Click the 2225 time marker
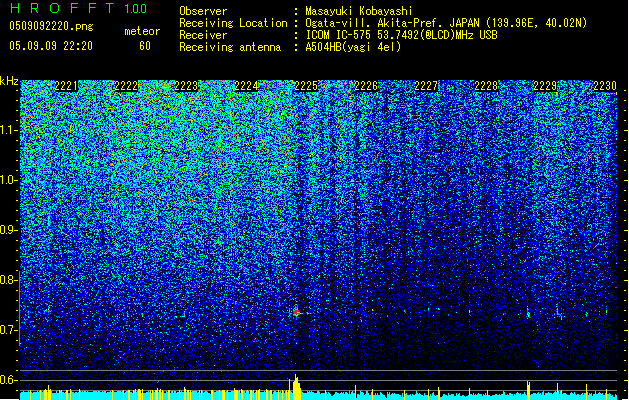Screen dimensions: 629x400 [x=306, y=86]
